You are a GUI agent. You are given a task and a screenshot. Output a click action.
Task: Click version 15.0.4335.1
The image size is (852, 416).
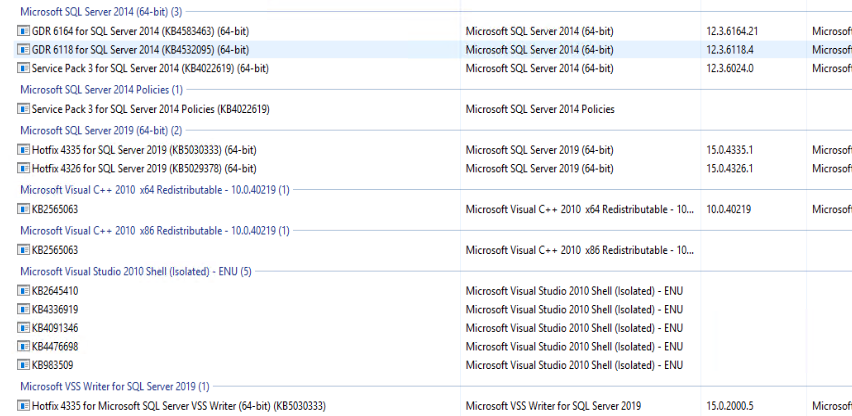point(730,150)
